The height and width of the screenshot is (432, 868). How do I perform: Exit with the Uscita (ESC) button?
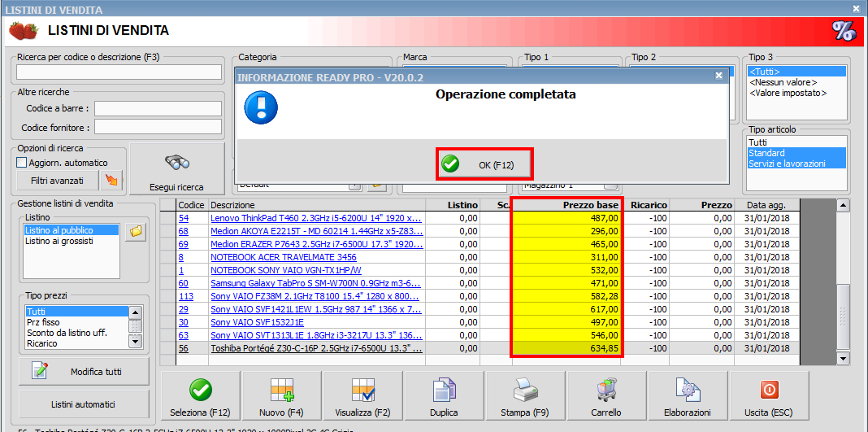(x=769, y=396)
